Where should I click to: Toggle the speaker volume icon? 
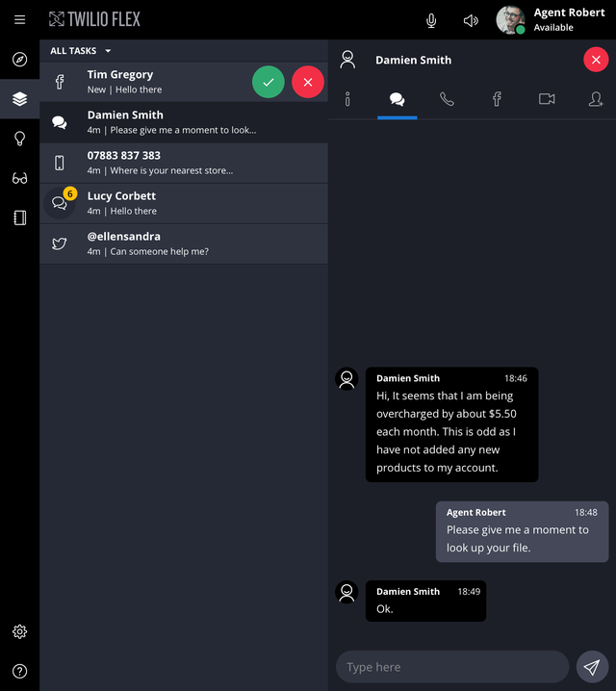471,21
